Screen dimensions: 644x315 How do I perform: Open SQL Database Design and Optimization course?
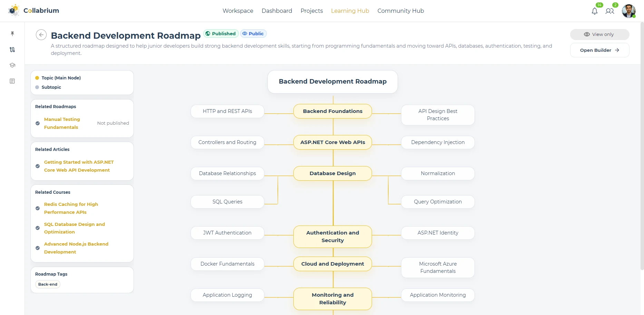[x=75, y=228]
